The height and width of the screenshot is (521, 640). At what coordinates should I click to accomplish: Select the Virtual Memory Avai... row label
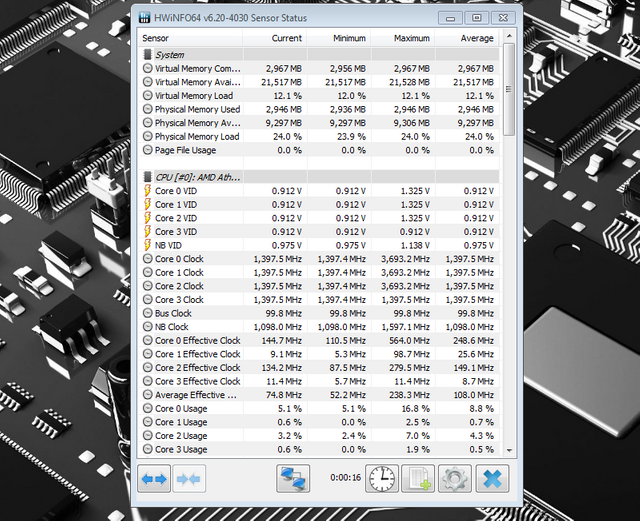pyautogui.click(x=198, y=82)
